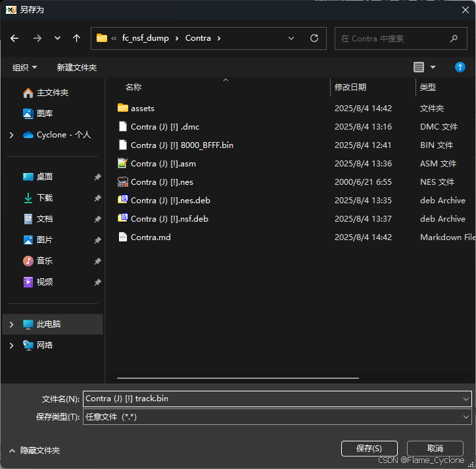
Task: Click the Markdown File type cell
Action: pyautogui.click(x=448, y=237)
